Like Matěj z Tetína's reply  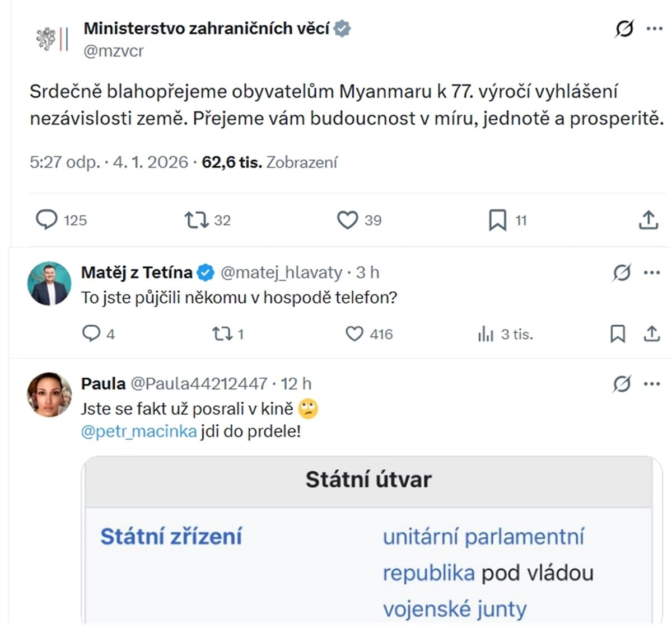point(354,334)
